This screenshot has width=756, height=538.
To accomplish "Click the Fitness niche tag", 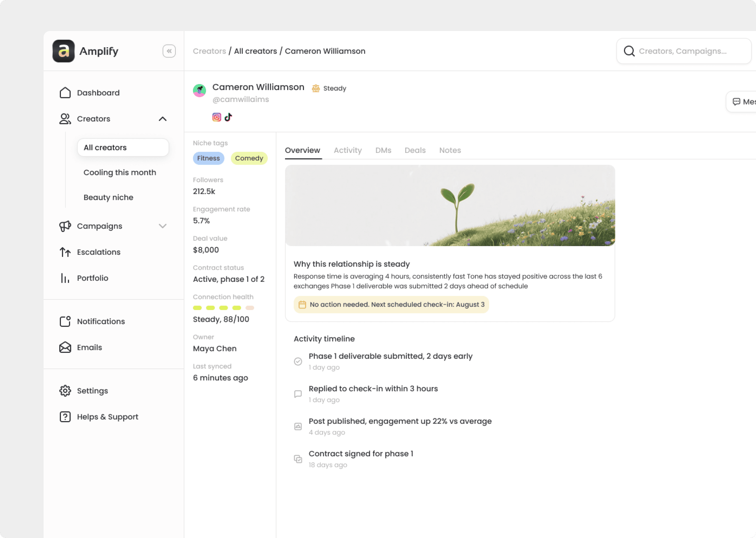I will [208, 158].
